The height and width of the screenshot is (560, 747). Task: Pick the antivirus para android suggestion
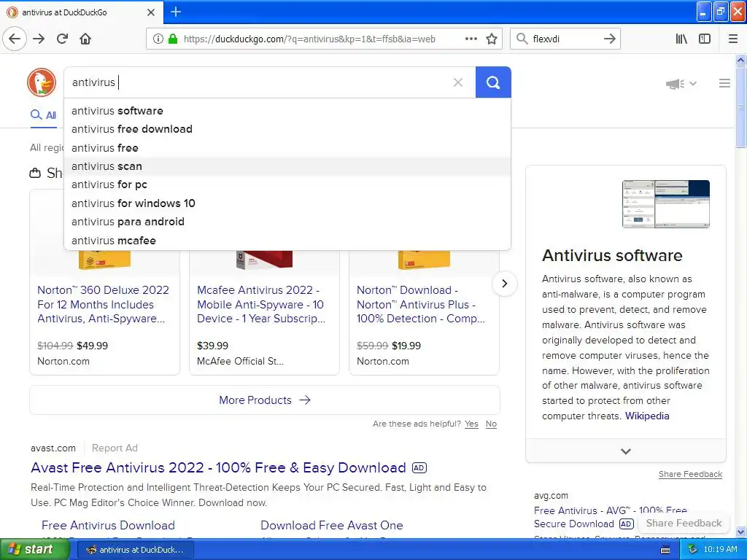pos(287,222)
